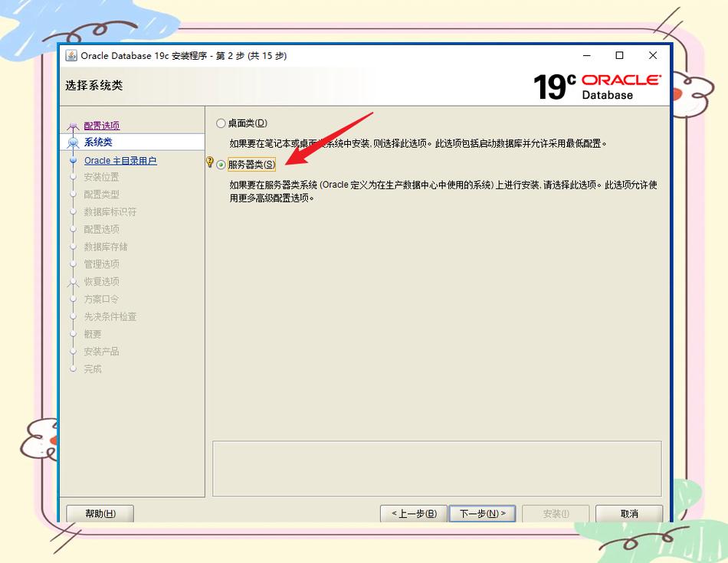Click the 系统类 magnifier step icon
This screenshot has width=728, height=563.
(74, 142)
